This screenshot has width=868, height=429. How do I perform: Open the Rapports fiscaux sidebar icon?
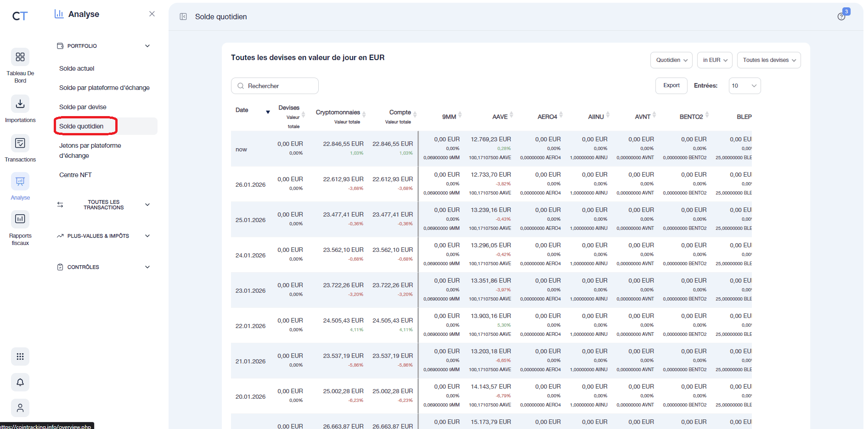20,219
